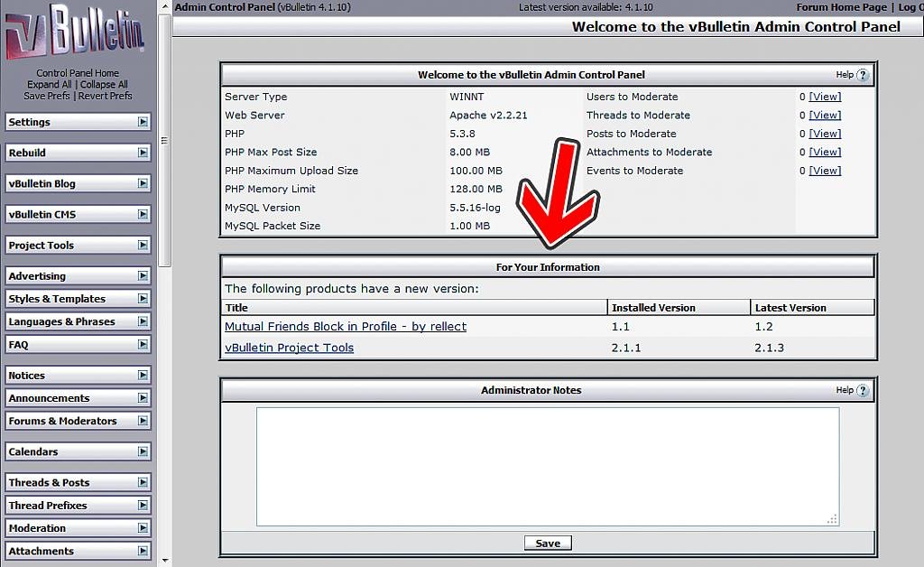Expand the Attachments arrow
This screenshot has width=924, height=567.
(x=143, y=551)
